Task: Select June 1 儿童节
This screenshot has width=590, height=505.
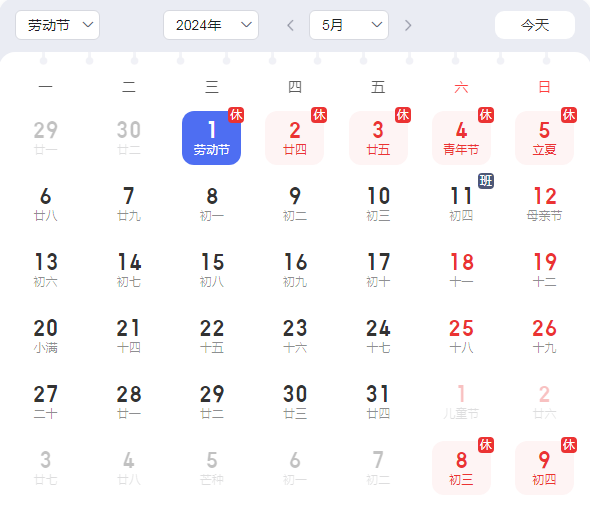Action: 461,402
